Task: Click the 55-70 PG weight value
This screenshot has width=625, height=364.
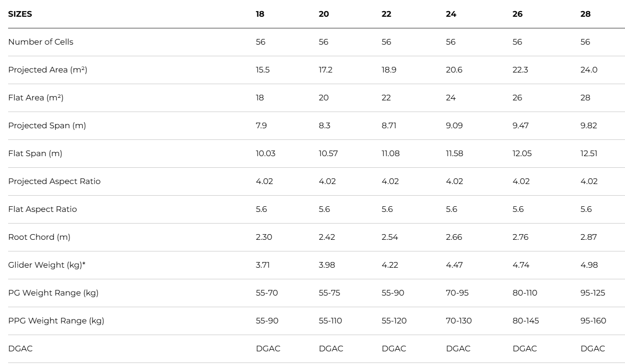Action: [x=267, y=293]
